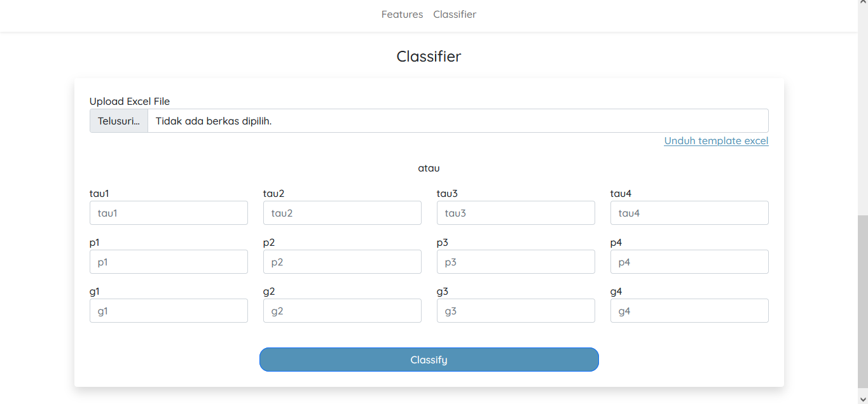Click the scrollbar down arrow
The image size is (868, 404).
point(862,398)
